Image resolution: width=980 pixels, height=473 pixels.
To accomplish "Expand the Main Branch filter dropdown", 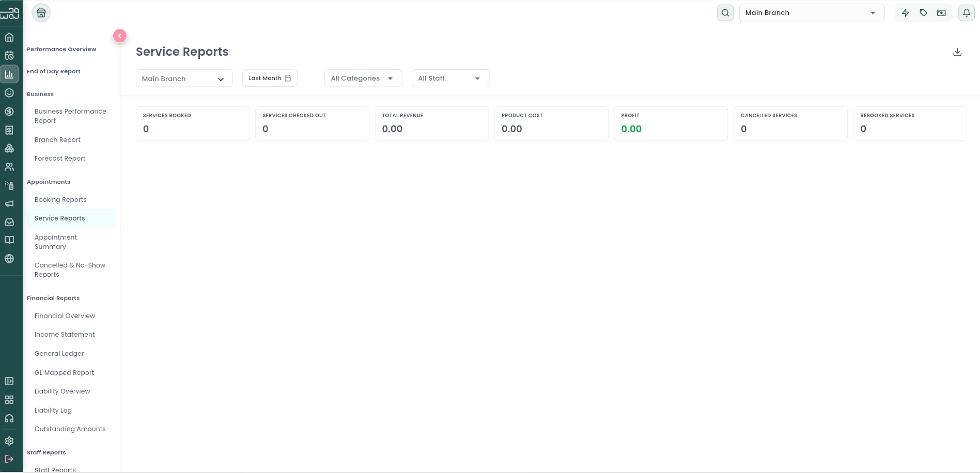I will 184,78.
